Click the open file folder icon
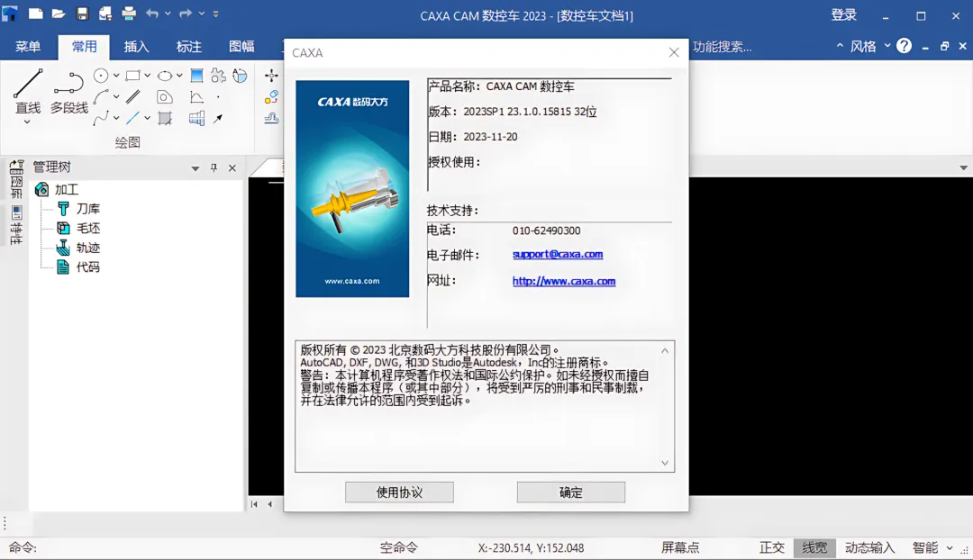The height and width of the screenshot is (560, 973). tap(59, 14)
